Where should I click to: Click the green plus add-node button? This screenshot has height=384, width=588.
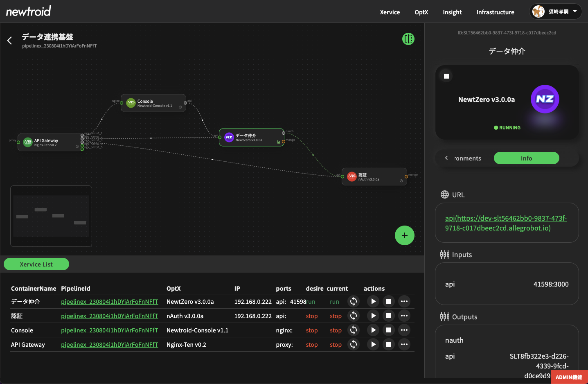click(x=404, y=235)
